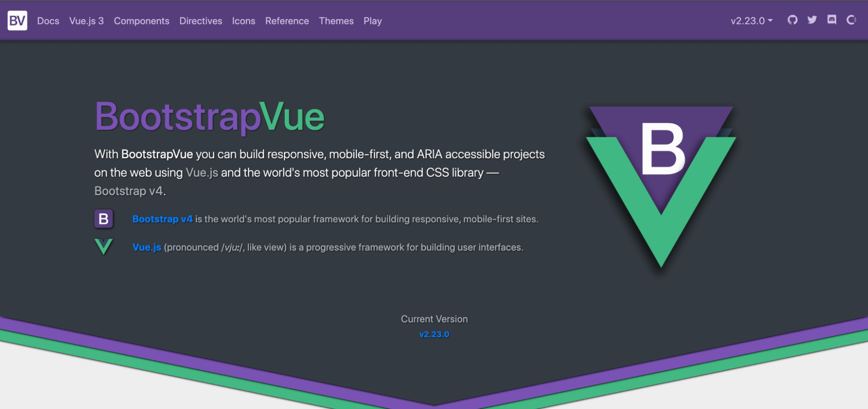This screenshot has height=409, width=868.
Task: Click the small green Vue V icon
Action: 103,246
